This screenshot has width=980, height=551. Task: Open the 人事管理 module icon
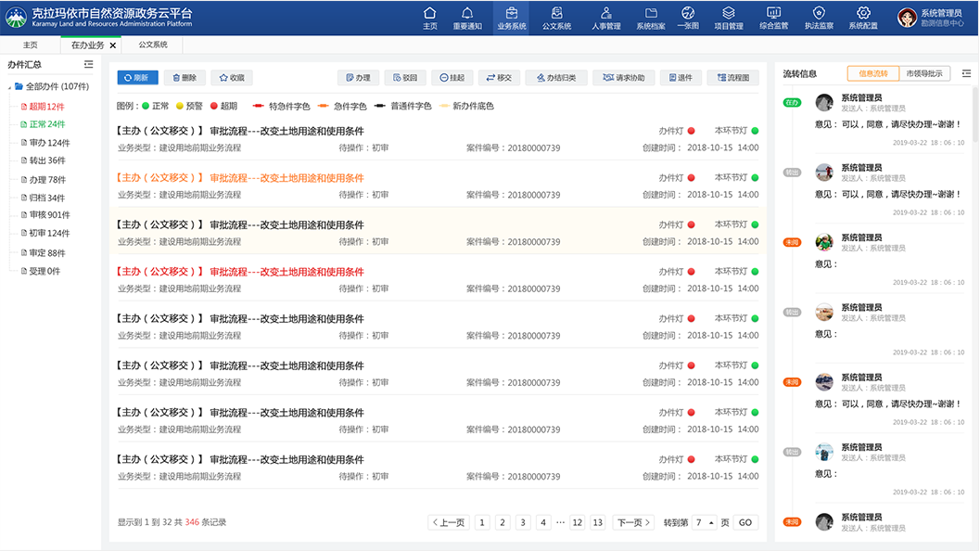click(x=605, y=16)
